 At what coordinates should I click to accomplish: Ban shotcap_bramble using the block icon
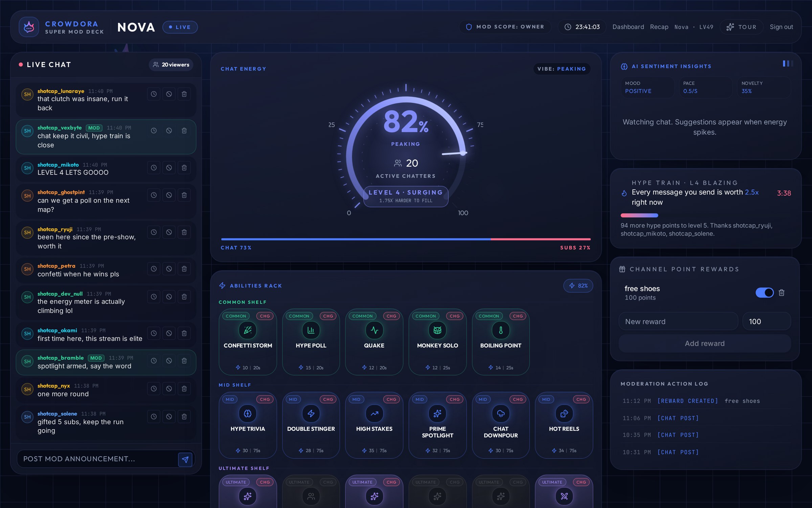[169, 361]
